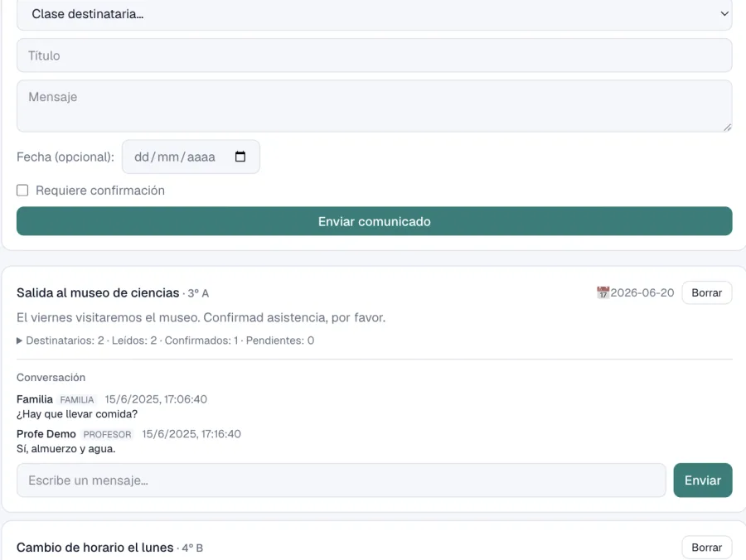This screenshot has height=560, width=746.
Task: Click the timestamp 15/6/2025, 17:16:40
Action: pos(191,434)
